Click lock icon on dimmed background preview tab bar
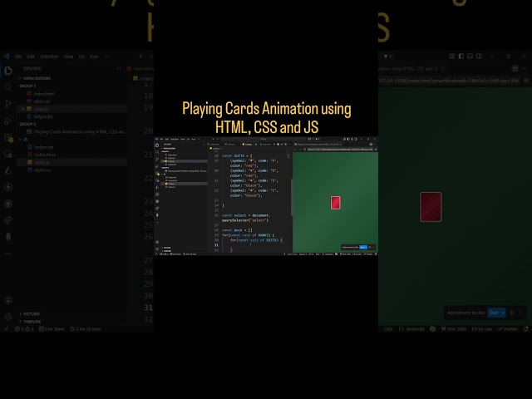This screenshot has height=399, width=532. pyautogui.click(x=515, y=68)
